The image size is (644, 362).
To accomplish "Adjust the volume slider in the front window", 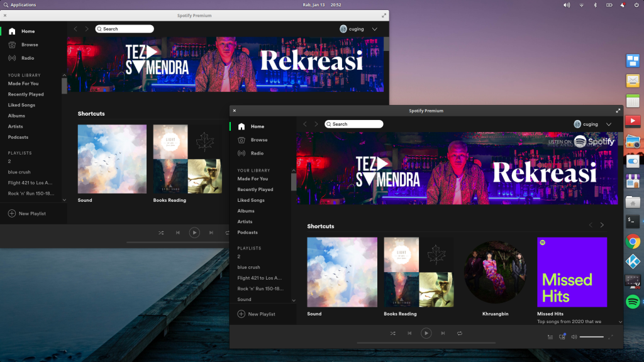I will pos(591,337).
